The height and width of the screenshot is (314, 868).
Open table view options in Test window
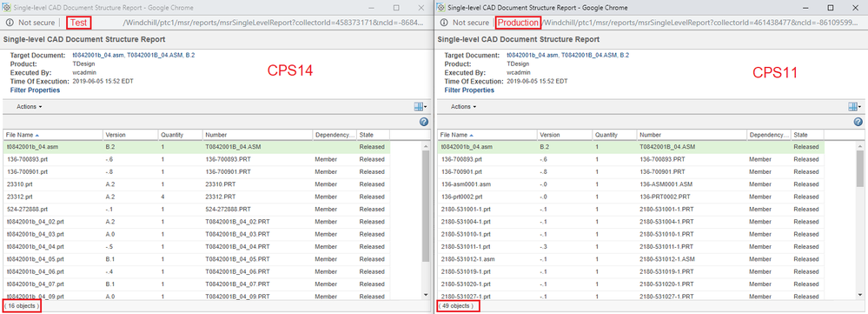click(x=420, y=106)
